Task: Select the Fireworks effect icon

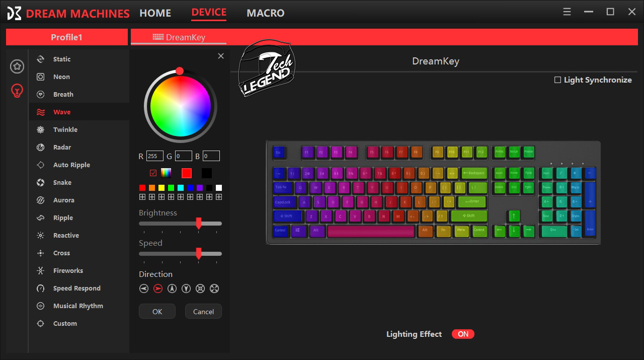Action: (x=41, y=270)
